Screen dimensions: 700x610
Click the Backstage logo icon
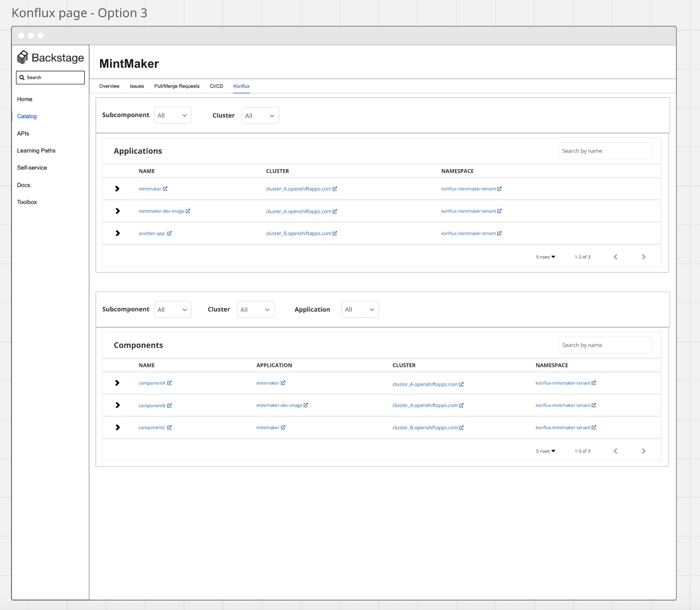point(22,57)
